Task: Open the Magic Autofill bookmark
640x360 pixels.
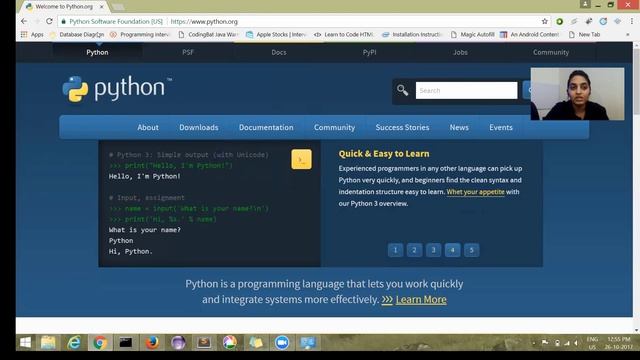Action: point(473,35)
